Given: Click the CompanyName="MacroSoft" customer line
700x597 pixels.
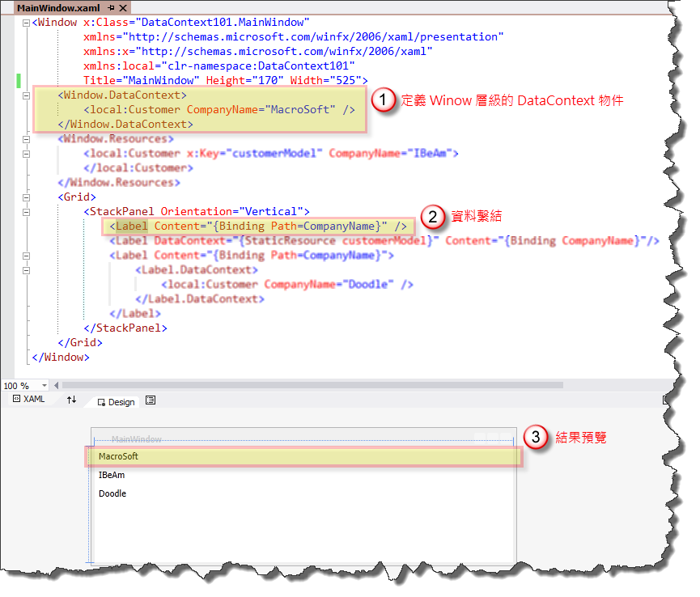Looking at the screenshot, I should [219, 110].
